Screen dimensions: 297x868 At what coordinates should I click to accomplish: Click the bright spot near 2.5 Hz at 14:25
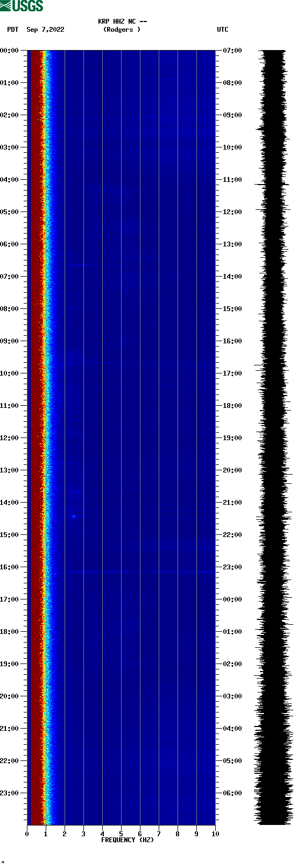click(74, 517)
